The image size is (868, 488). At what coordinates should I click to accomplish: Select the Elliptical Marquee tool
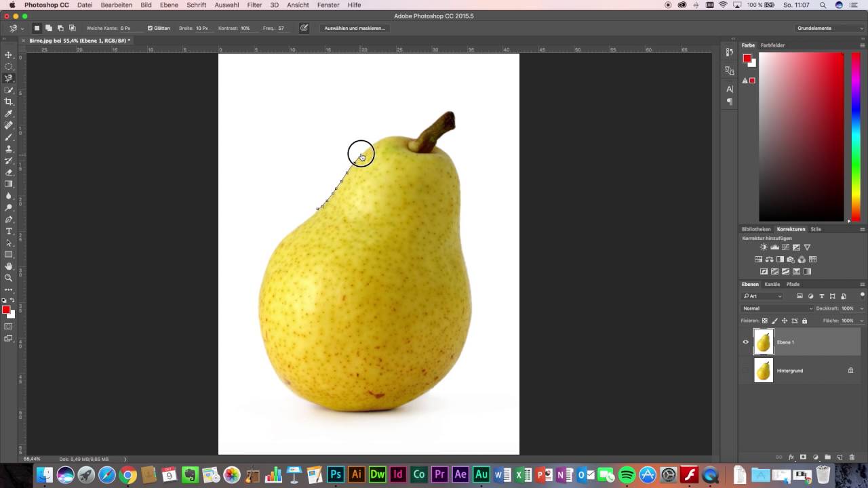pos(9,66)
